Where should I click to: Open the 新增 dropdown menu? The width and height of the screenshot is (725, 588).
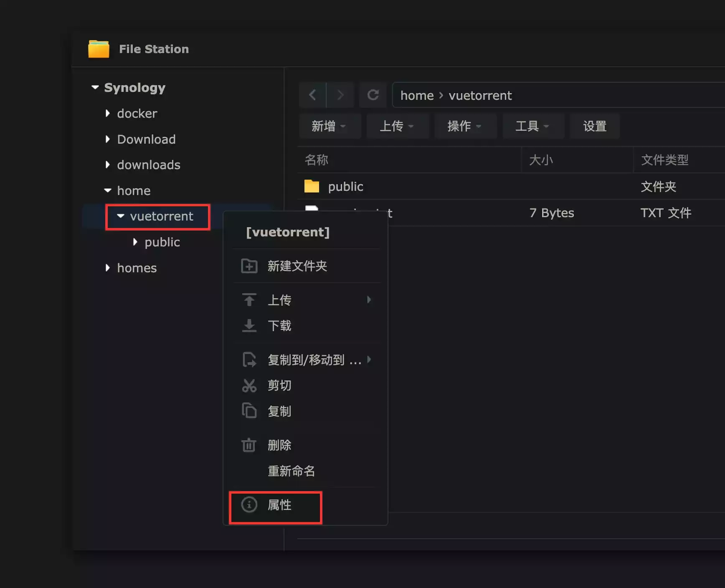coord(330,126)
